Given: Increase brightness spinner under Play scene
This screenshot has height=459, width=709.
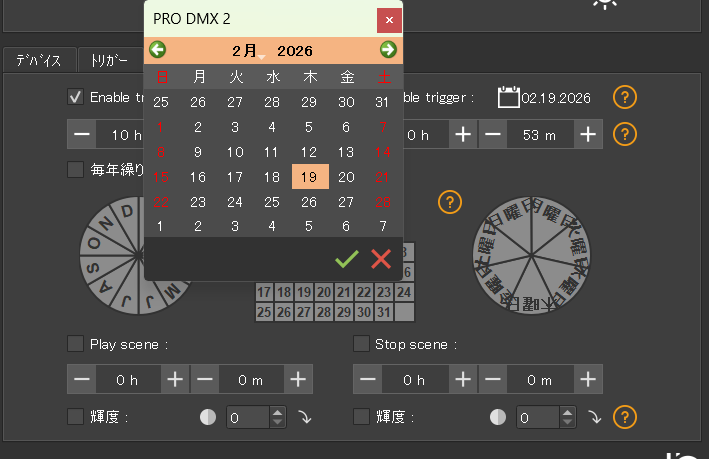Looking at the screenshot, I should point(279,412).
